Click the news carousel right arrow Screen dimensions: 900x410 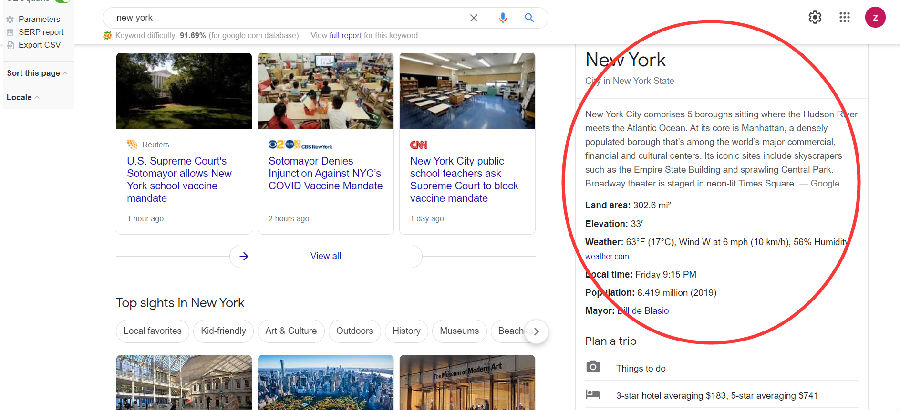tap(243, 256)
